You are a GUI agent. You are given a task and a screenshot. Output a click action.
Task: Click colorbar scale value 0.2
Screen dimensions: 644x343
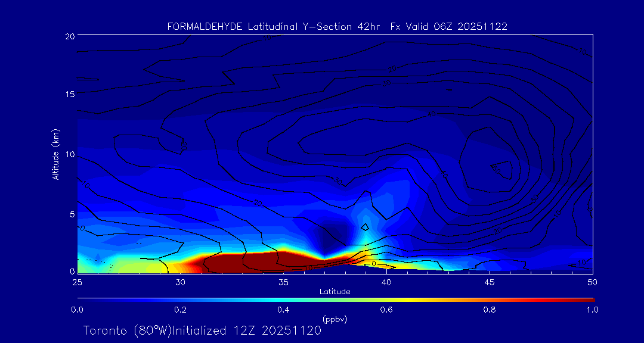pos(180,310)
